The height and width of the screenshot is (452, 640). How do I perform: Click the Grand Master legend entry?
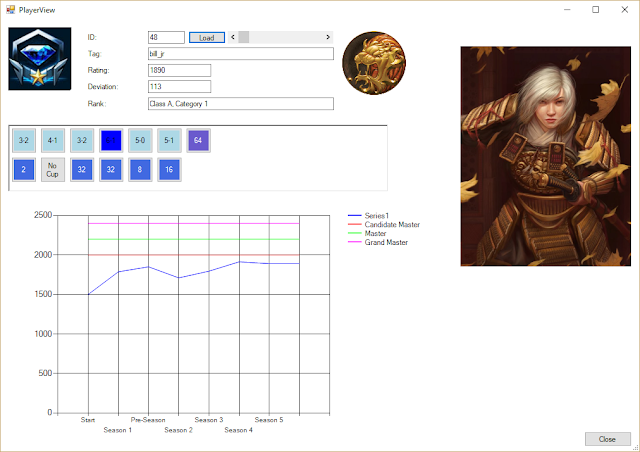coord(378,243)
